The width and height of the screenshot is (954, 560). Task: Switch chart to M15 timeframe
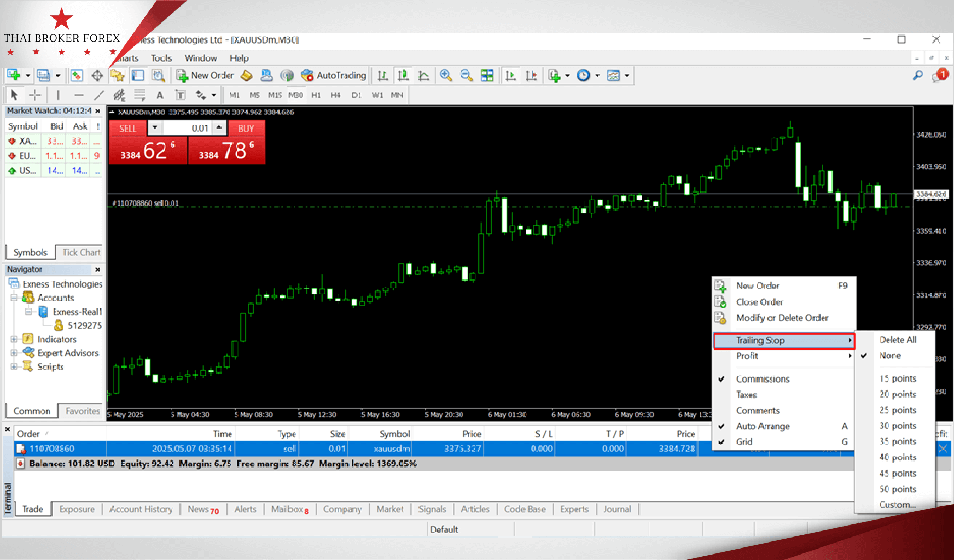pos(275,95)
